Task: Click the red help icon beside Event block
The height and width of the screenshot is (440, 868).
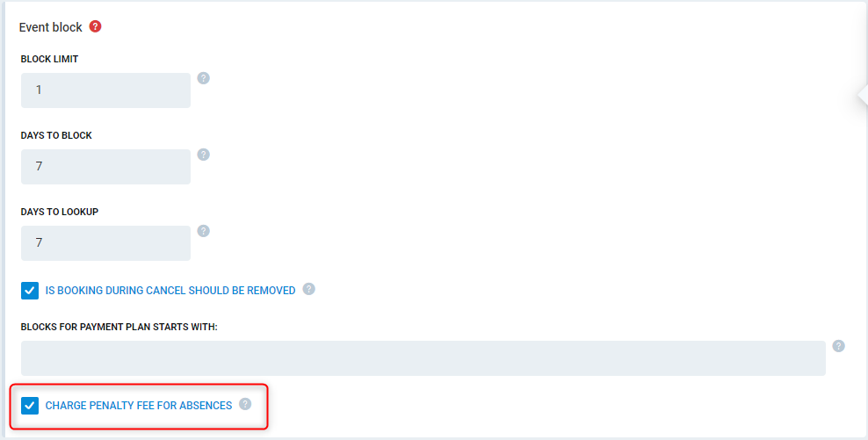Action: 95,26
